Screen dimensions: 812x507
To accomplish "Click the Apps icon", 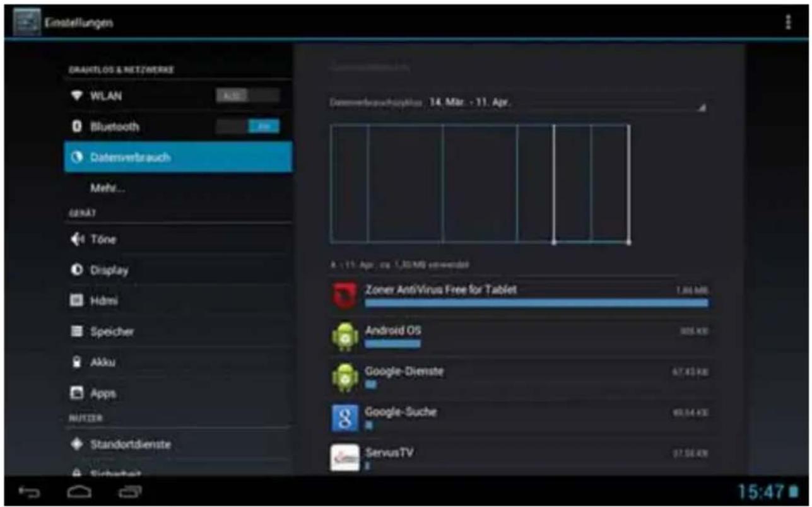I will (x=77, y=393).
